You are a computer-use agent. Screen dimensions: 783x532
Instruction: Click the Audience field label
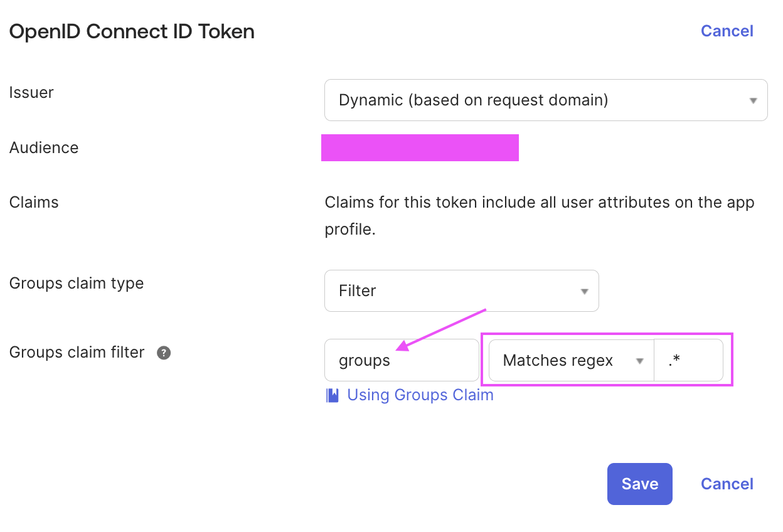tap(44, 147)
